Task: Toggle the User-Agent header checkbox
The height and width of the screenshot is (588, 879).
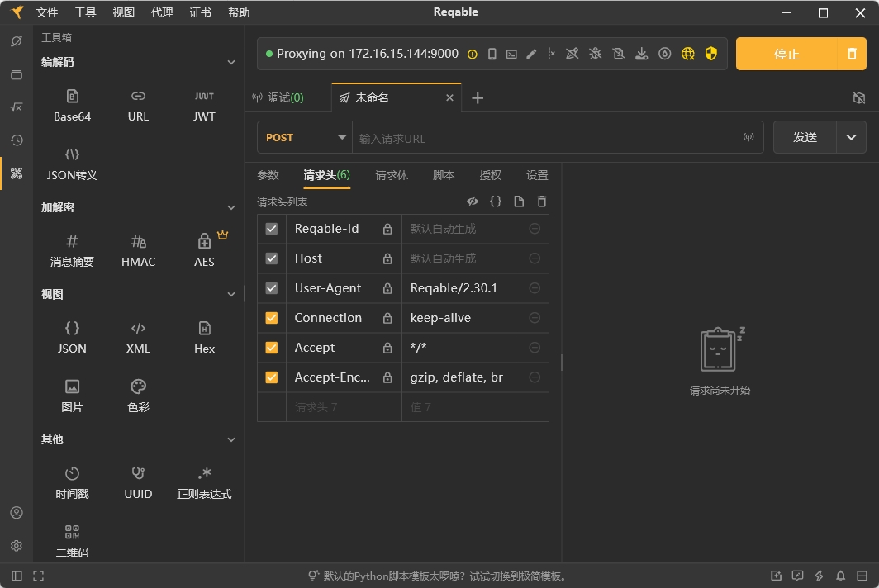Action: 271,288
